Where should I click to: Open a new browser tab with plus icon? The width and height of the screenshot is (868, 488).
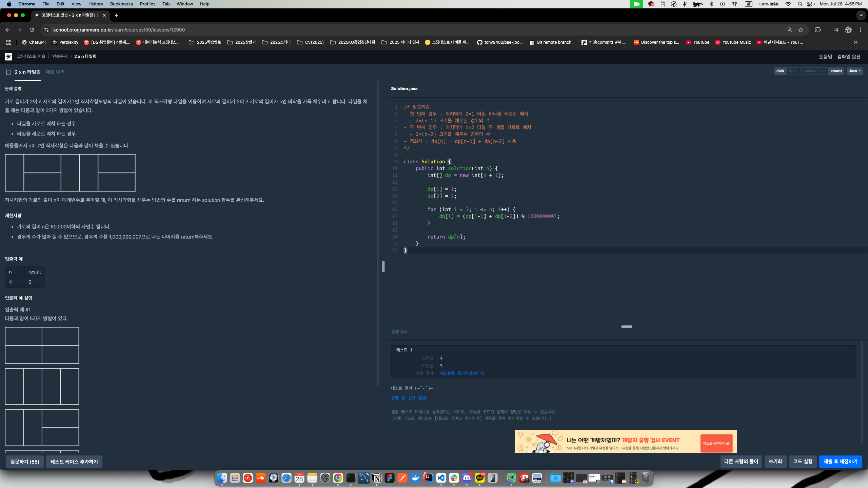(x=117, y=15)
